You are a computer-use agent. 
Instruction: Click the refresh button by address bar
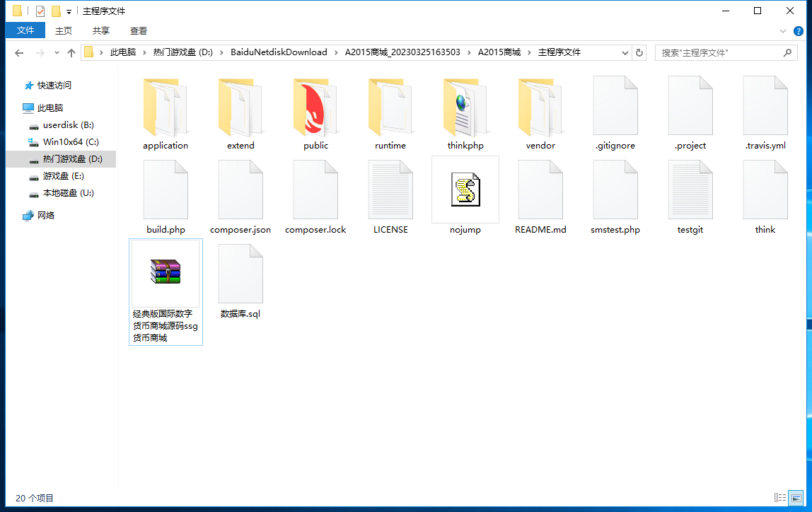coord(639,53)
